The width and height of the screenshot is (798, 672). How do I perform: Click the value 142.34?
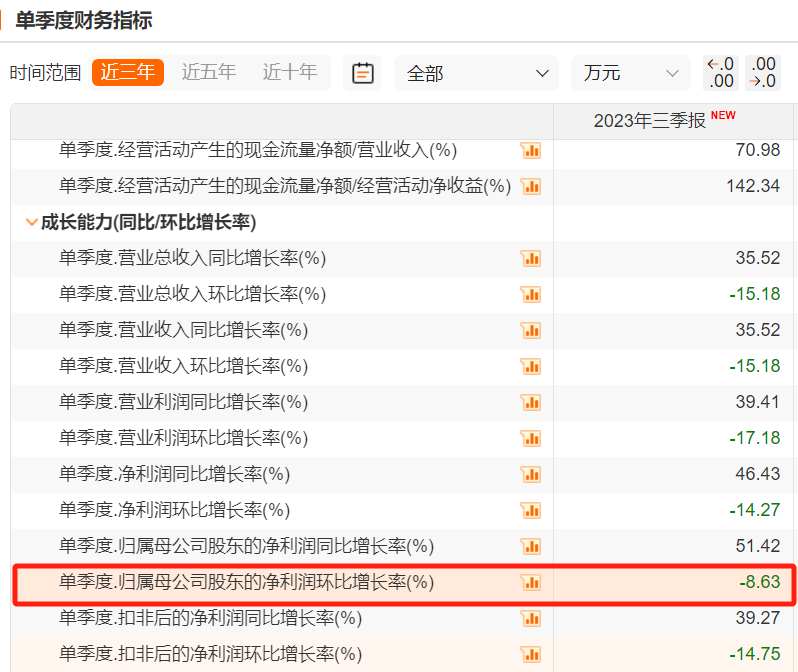point(753,186)
